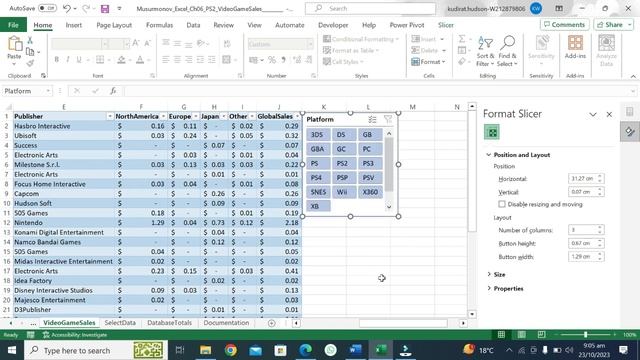Toggle the GBA slicer button
This screenshot has height=360, width=640.
click(x=318, y=149)
